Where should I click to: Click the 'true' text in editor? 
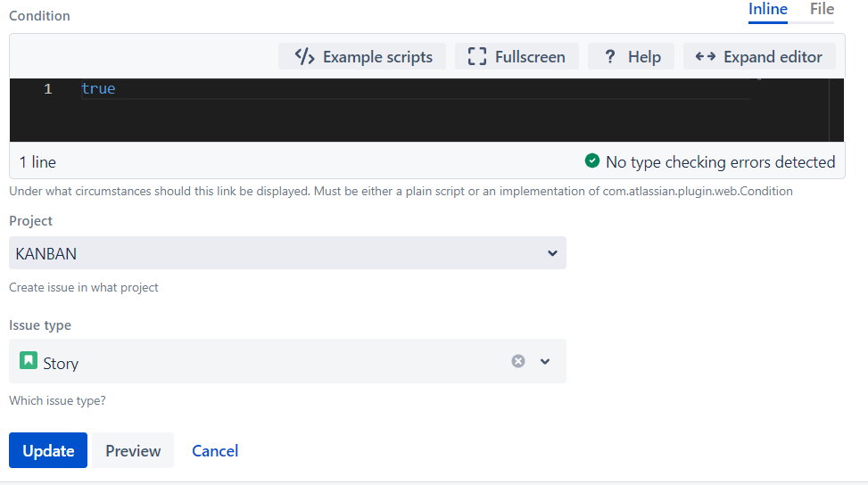tap(98, 89)
